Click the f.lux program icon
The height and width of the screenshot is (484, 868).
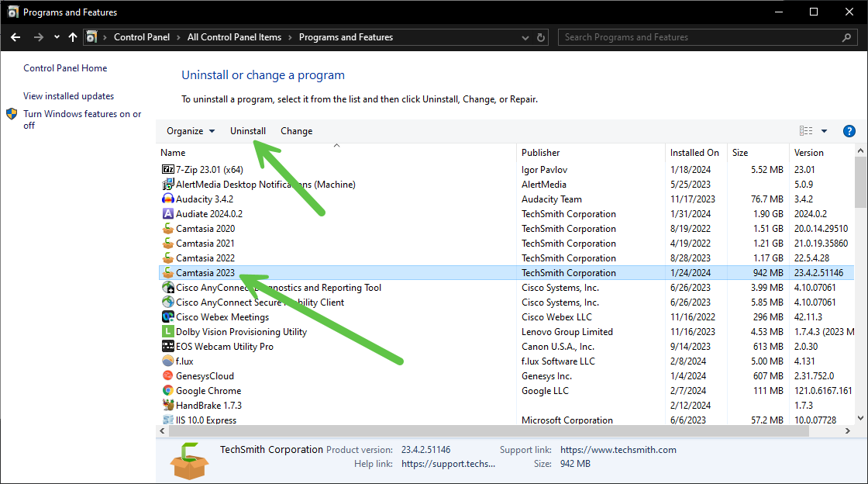point(168,361)
